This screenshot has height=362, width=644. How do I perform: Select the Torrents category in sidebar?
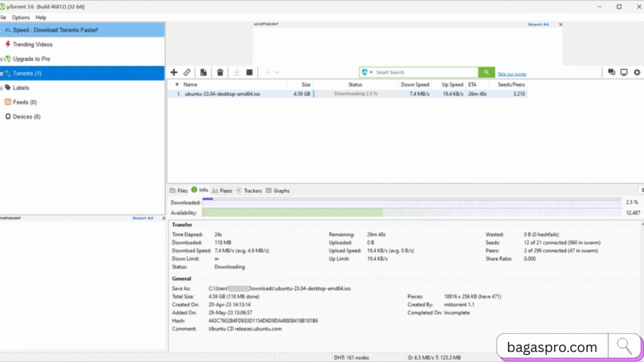click(27, 73)
